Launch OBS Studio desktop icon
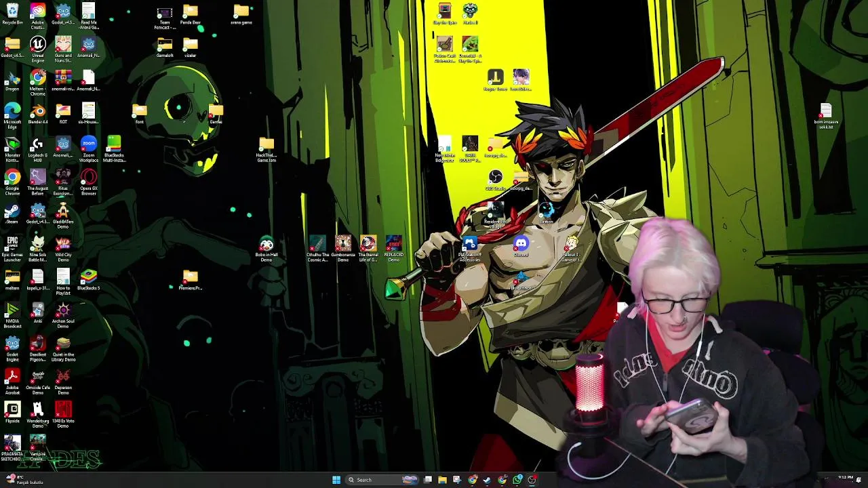This screenshot has width=868, height=488. tap(496, 180)
